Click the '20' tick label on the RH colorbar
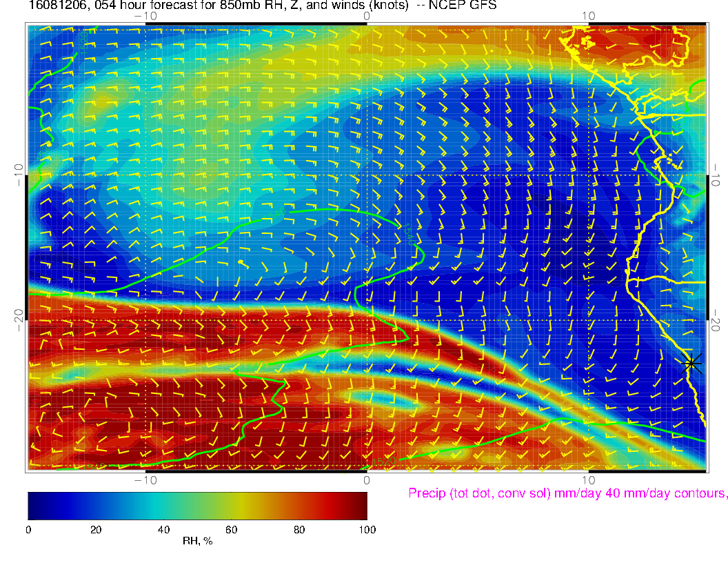The width and height of the screenshot is (728, 563). [96, 530]
